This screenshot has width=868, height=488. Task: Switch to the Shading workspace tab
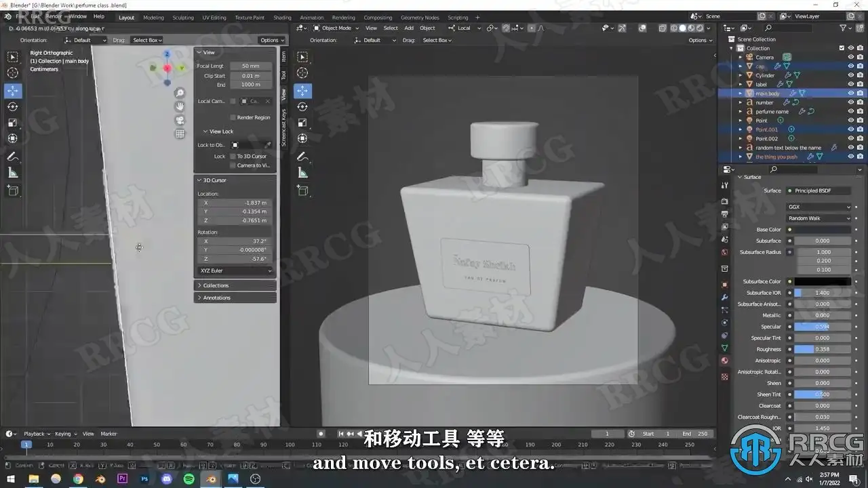282,18
